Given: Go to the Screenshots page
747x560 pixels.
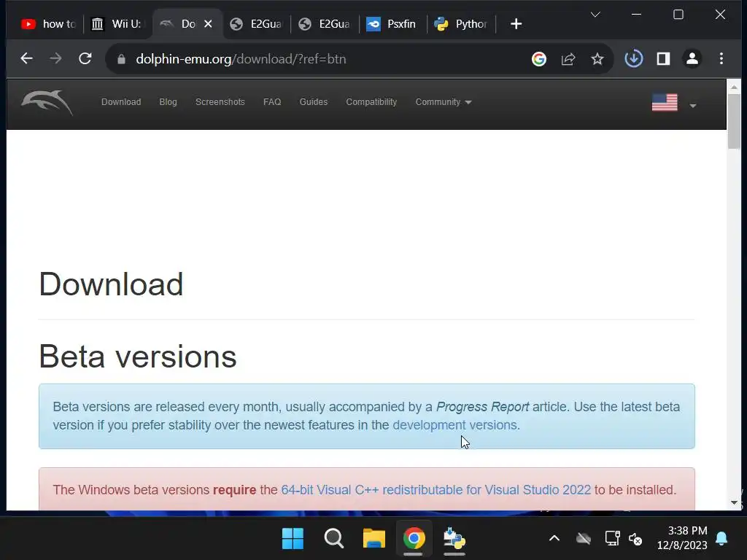Looking at the screenshot, I should point(220,102).
